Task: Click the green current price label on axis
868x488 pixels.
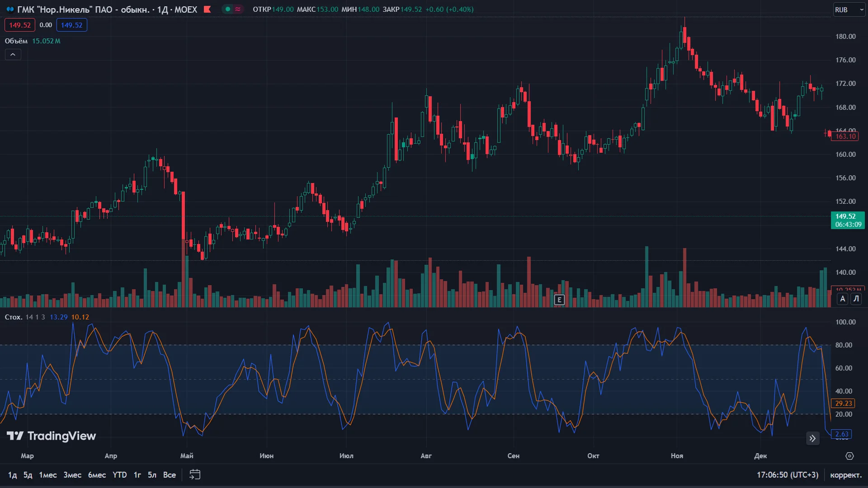Action: coord(848,221)
